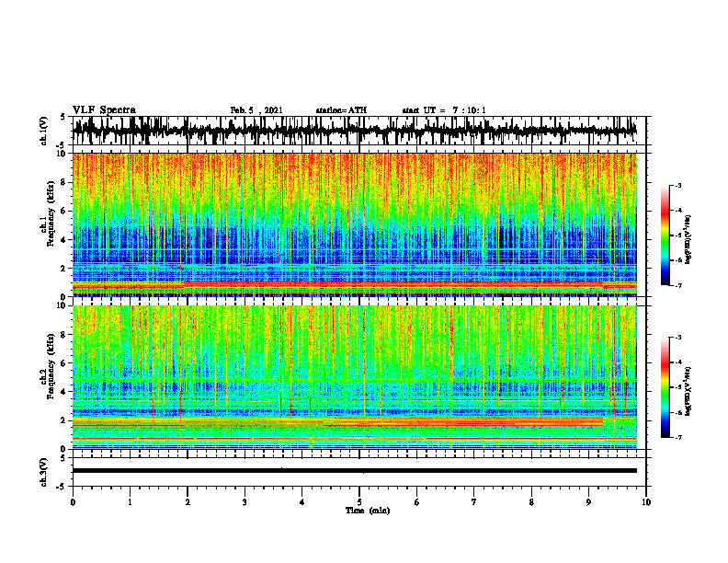This screenshot has height=563, width=728.
Task: Click the "2" kHz tick of ch.2 spectrogram
Action: click(63, 420)
